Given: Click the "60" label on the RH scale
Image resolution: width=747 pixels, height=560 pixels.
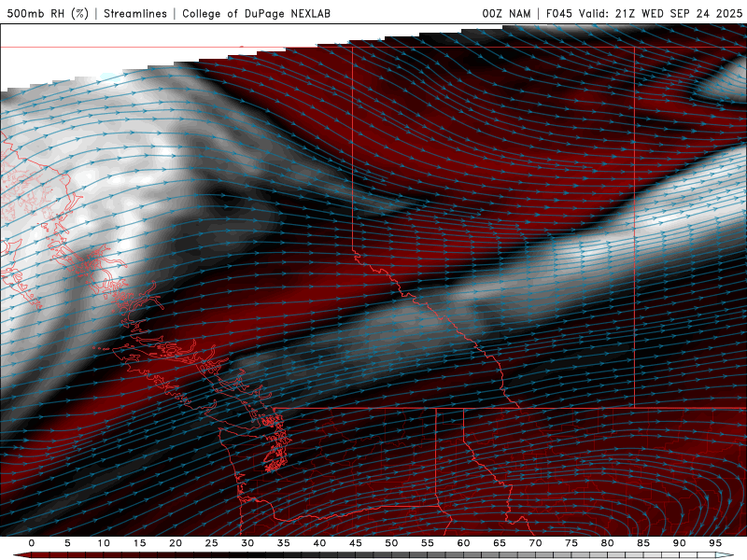Looking at the screenshot, I should click(x=463, y=543).
